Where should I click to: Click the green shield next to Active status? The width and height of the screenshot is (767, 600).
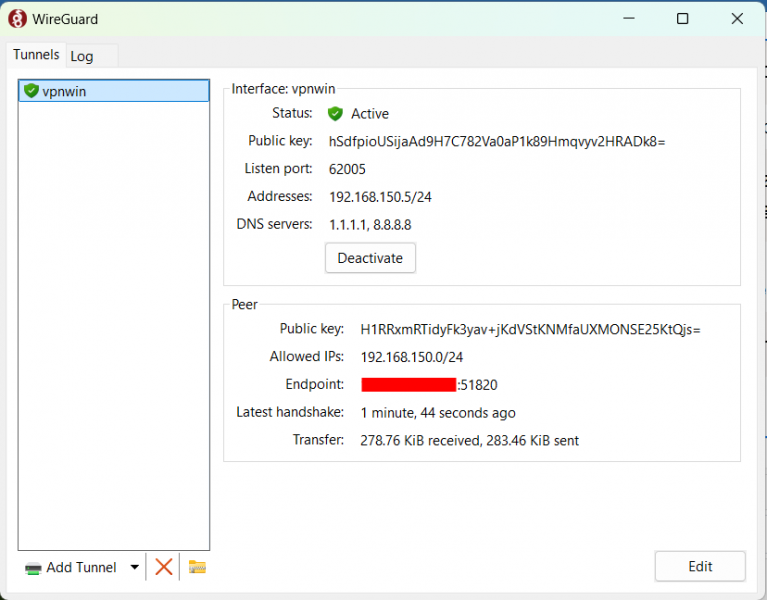(x=335, y=114)
